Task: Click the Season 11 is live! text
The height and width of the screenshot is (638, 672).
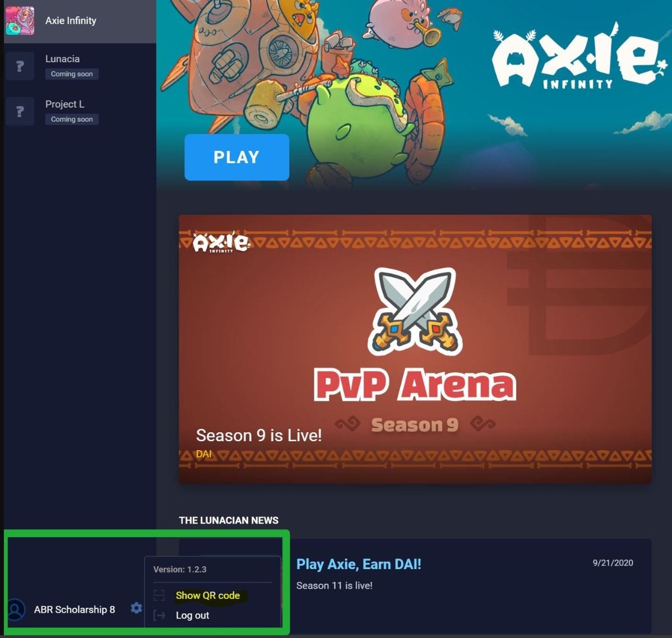Action: [x=334, y=585]
